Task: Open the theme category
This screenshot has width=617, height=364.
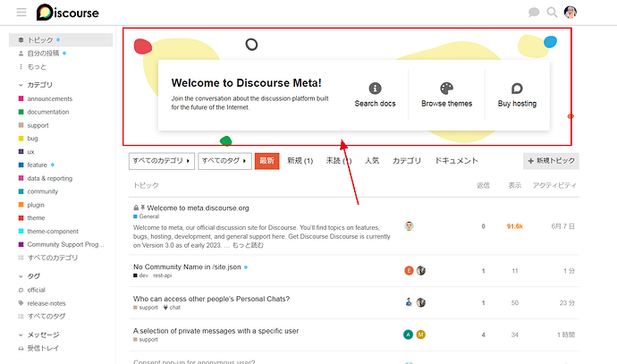Action: (x=36, y=217)
